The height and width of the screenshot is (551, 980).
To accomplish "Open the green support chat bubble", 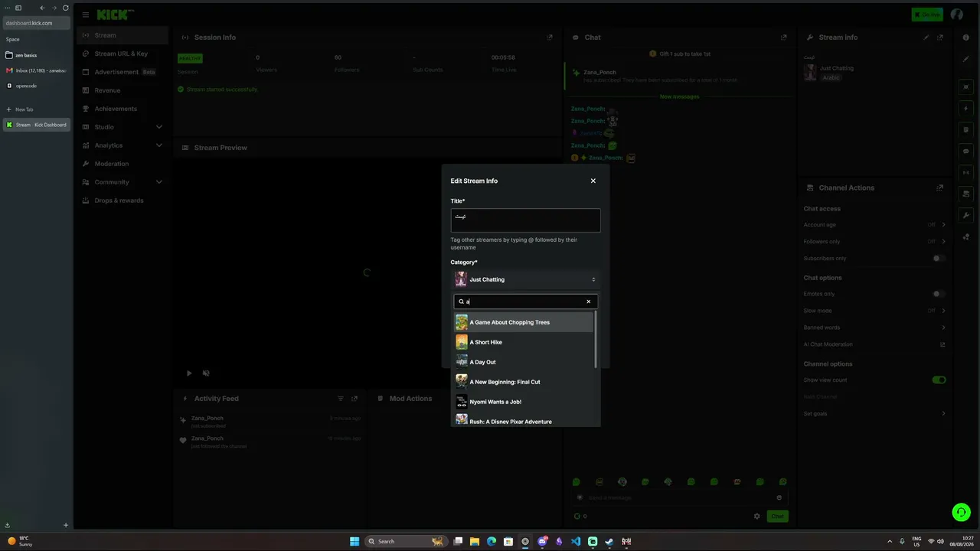I will click(961, 512).
